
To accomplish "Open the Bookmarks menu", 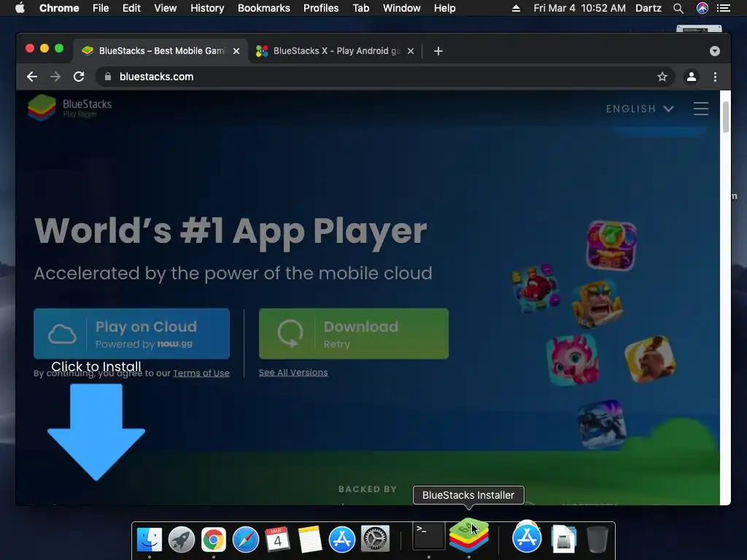I will click(x=264, y=8).
